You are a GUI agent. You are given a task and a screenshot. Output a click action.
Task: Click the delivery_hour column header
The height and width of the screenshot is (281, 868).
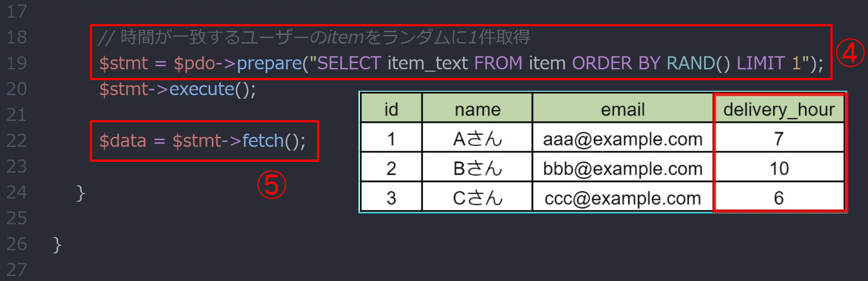click(x=779, y=109)
